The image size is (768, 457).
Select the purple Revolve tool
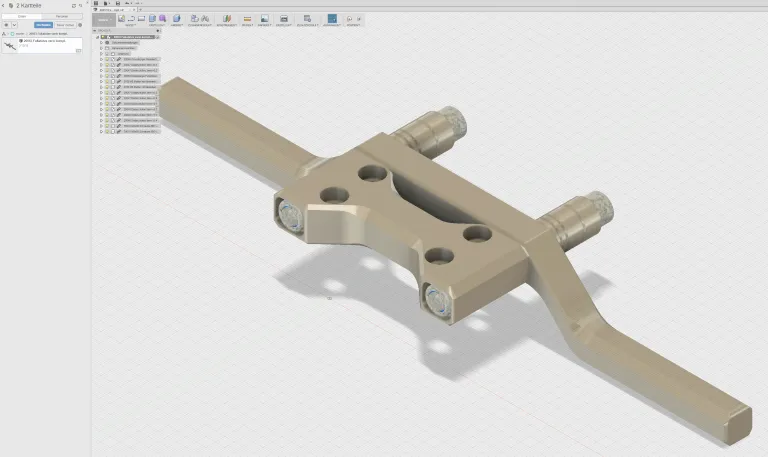pos(163,19)
